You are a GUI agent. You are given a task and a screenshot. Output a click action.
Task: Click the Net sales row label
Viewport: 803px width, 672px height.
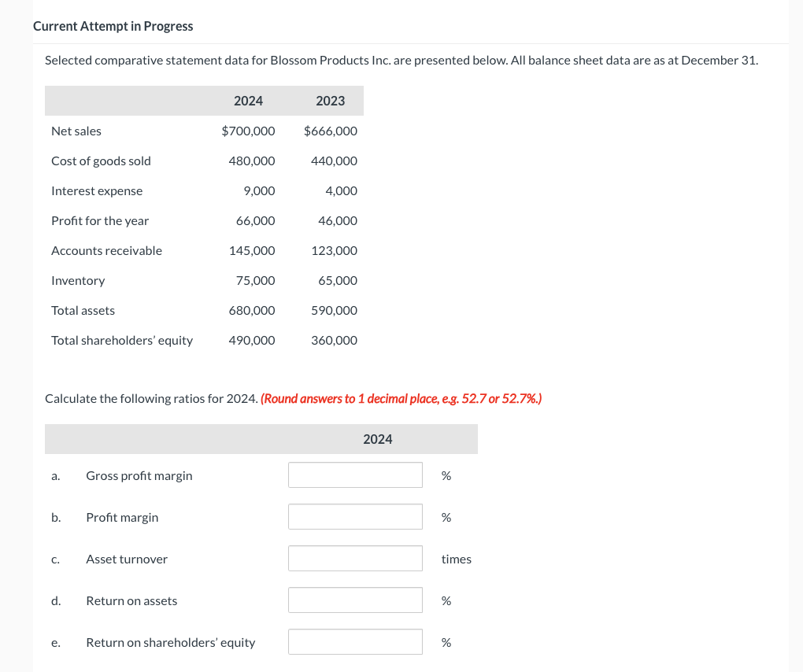76,131
